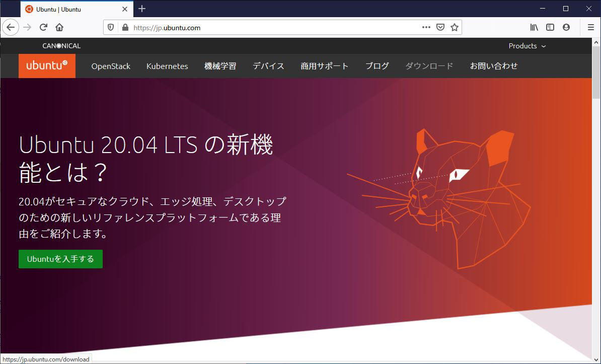Close the Ubuntu tab
601x364 pixels.
(x=124, y=9)
